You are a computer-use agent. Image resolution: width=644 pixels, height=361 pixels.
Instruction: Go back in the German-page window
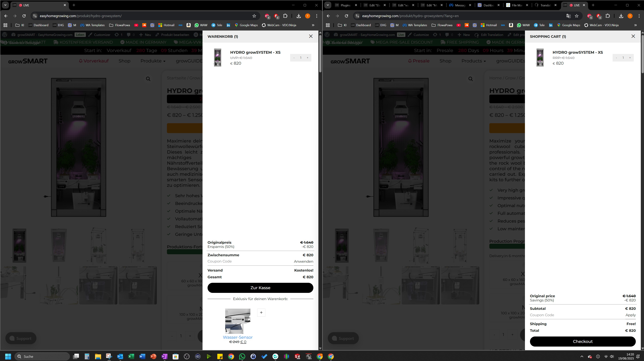coord(6,16)
